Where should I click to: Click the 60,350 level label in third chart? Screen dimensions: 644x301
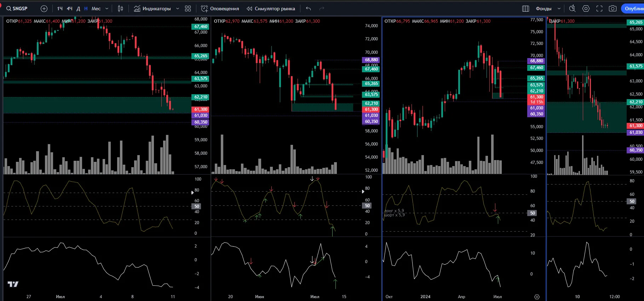536,114
